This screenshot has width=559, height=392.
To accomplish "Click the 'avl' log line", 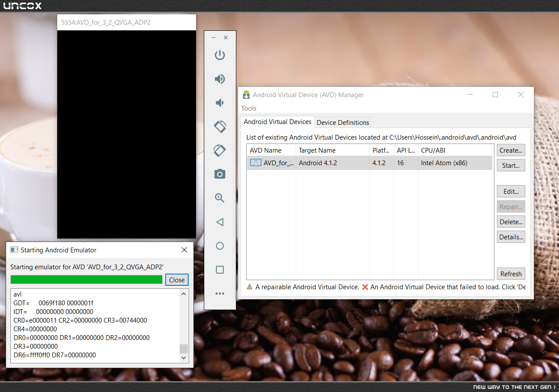I will click(17, 294).
